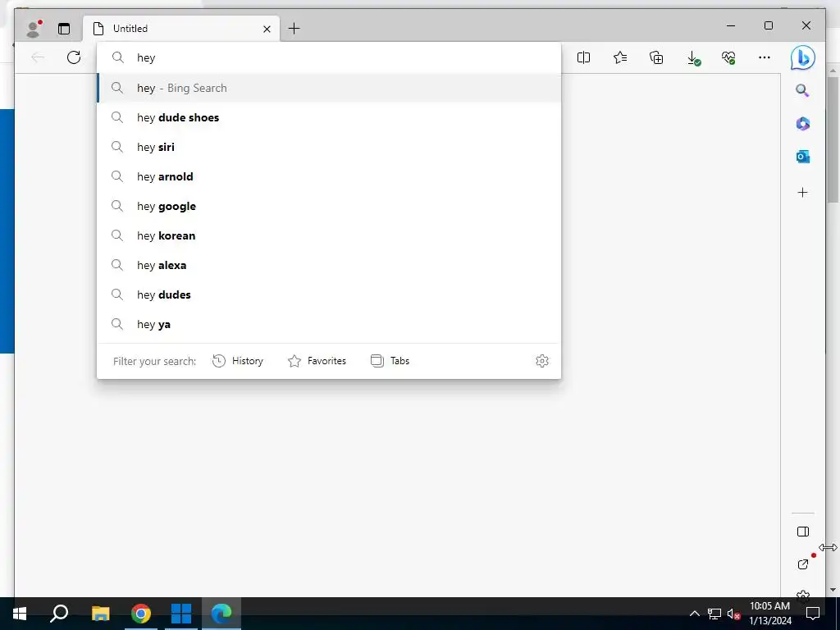Open the Edge profile icon
This screenshot has width=840, height=630.
tap(33, 29)
